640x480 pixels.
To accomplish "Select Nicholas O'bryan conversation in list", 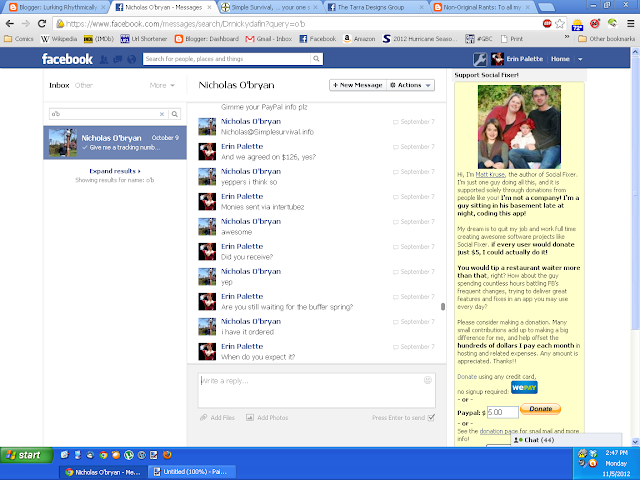I will click(x=115, y=142).
